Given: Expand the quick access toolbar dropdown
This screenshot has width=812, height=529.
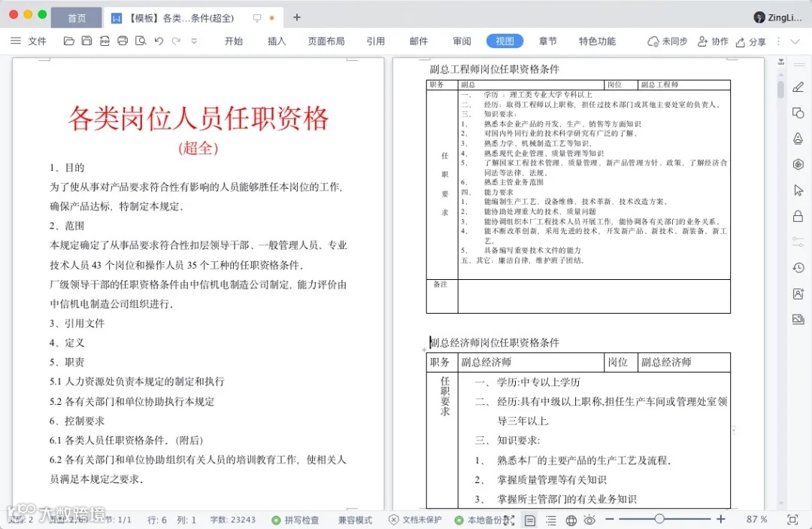Looking at the screenshot, I should point(194,41).
